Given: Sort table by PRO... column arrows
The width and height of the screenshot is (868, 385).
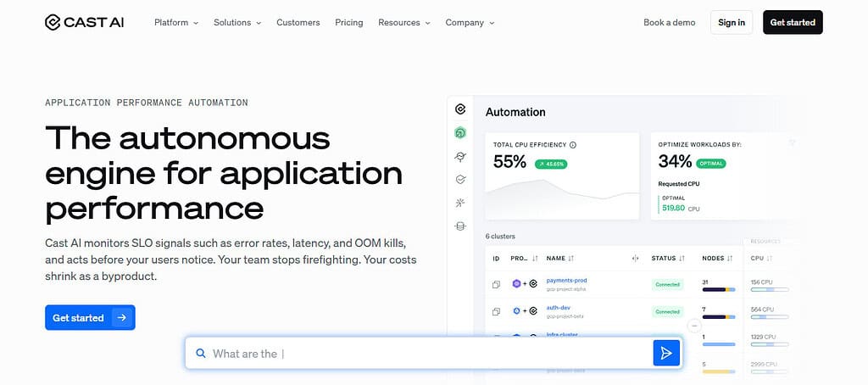Looking at the screenshot, I should coord(535,258).
